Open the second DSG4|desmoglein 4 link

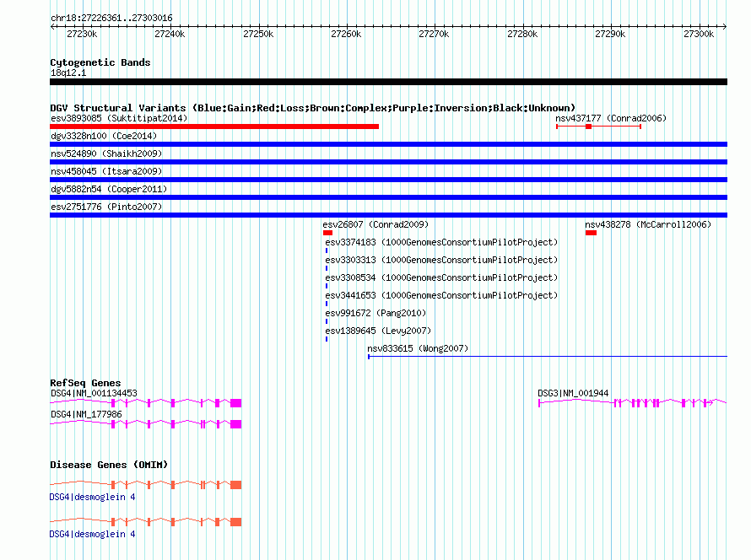tap(93, 534)
